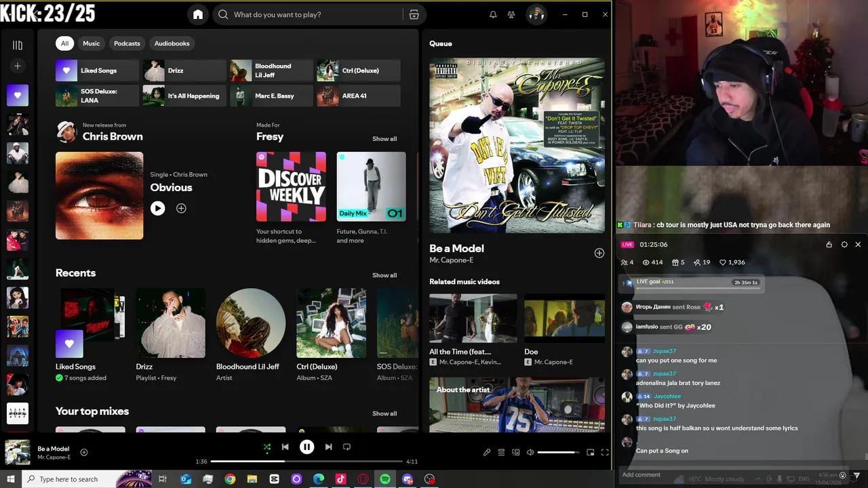The height and width of the screenshot is (488, 868).
Task: Select the Podcasts filter chip
Action: click(127, 43)
